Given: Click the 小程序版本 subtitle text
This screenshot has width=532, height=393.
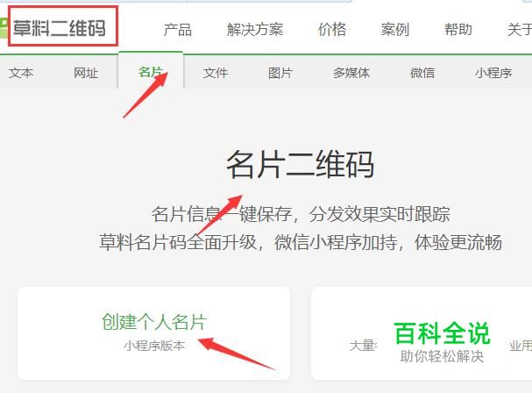Looking at the screenshot, I should tap(154, 346).
